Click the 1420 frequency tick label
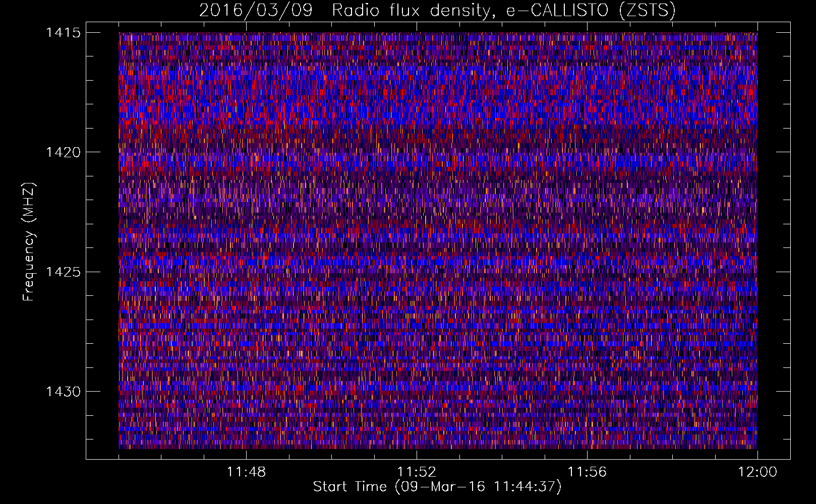Image resolution: width=816 pixels, height=504 pixels. (63, 152)
